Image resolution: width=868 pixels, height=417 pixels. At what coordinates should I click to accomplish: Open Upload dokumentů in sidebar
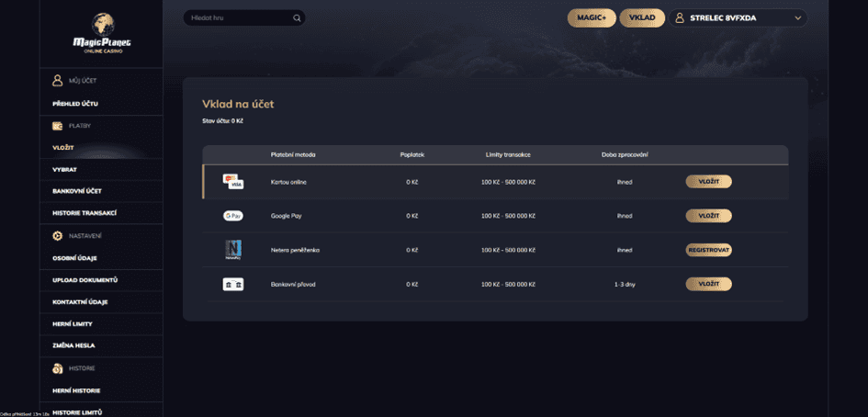(x=85, y=280)
